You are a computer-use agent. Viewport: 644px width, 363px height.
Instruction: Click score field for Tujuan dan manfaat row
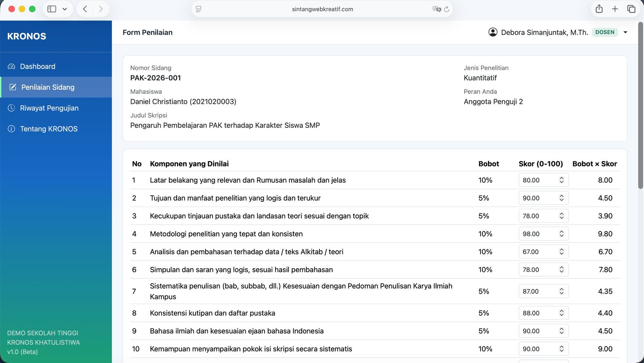pos(543,198)
